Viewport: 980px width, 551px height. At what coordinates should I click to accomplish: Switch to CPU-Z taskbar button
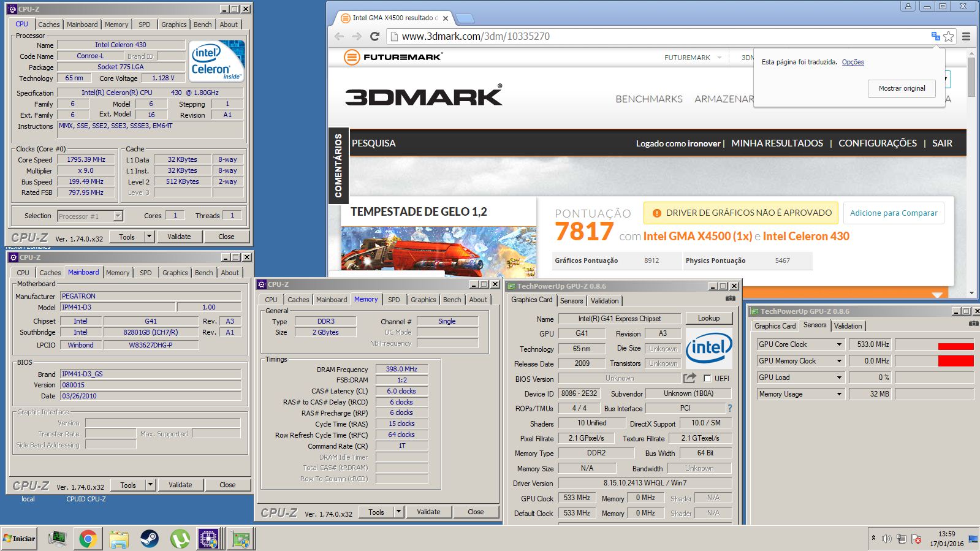[209, 539]
